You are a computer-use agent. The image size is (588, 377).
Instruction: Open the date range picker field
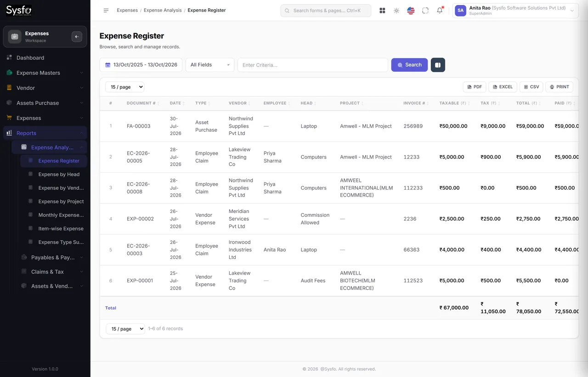coord(141,65)
